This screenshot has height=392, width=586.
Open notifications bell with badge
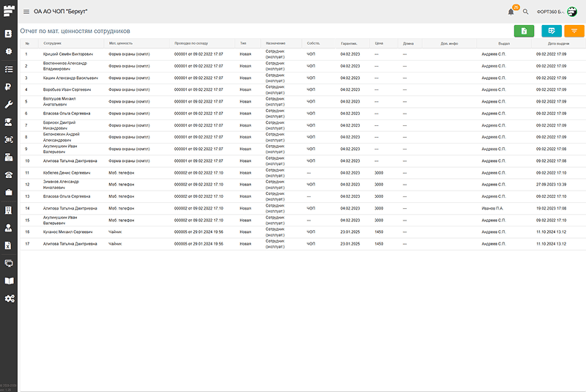point(511,12)
